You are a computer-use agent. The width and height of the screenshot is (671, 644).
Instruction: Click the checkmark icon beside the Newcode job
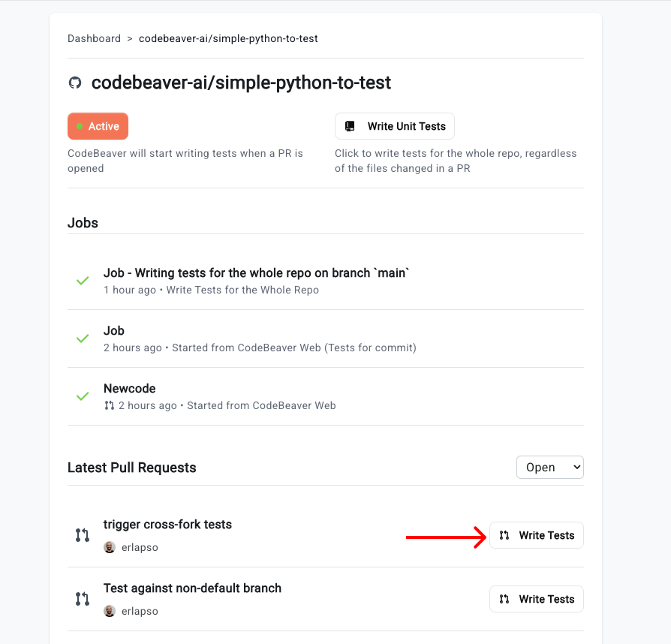(x=83, y=396)
